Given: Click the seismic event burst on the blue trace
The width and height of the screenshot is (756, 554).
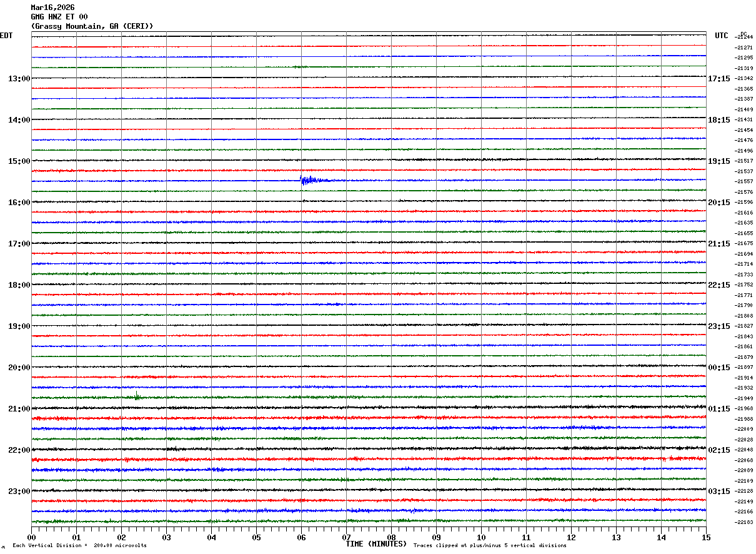Looking at the screenshot, I should [312, 181].
